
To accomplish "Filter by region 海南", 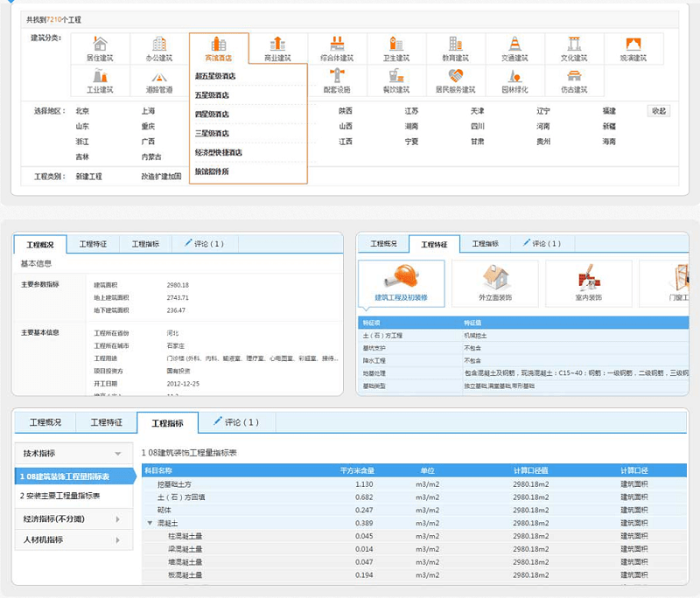I will click(x=609, y=142).
